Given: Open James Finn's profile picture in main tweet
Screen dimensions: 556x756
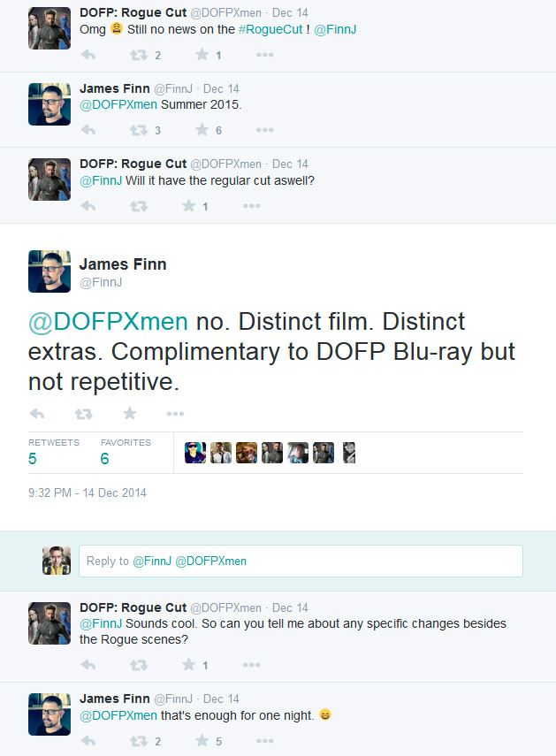Looking at the screenshot, I should click(x=50, y=271).
